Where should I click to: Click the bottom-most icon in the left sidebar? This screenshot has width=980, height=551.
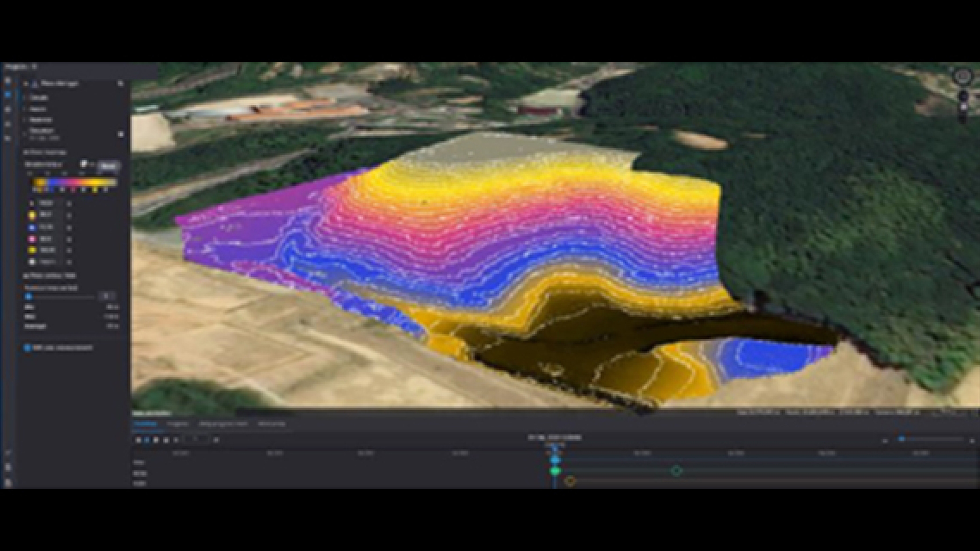(x=7, y=482)
